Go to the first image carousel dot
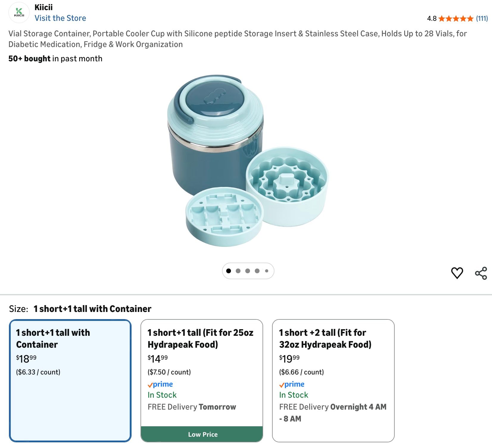Image resolution: width=492 pixels, height=448 pixels. tap(229, 271)
